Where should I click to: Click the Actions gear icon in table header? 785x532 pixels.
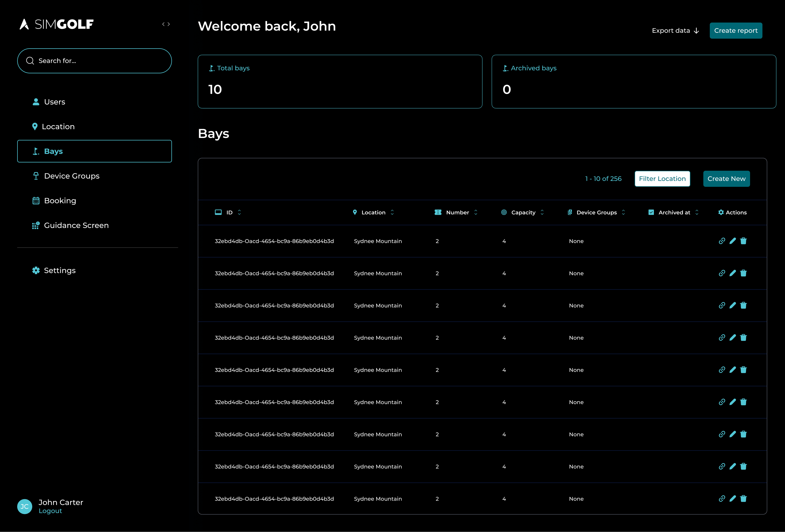click(x=721, y=212)
